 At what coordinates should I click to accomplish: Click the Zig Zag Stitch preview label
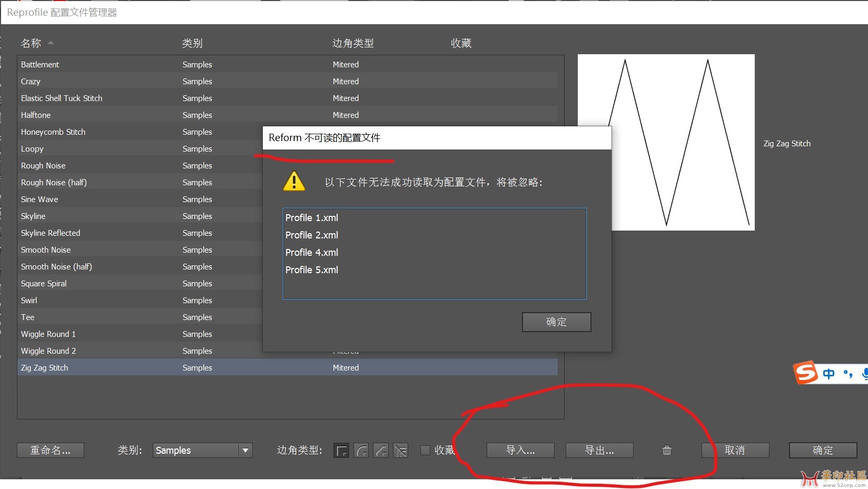click(x=787, y=144)
